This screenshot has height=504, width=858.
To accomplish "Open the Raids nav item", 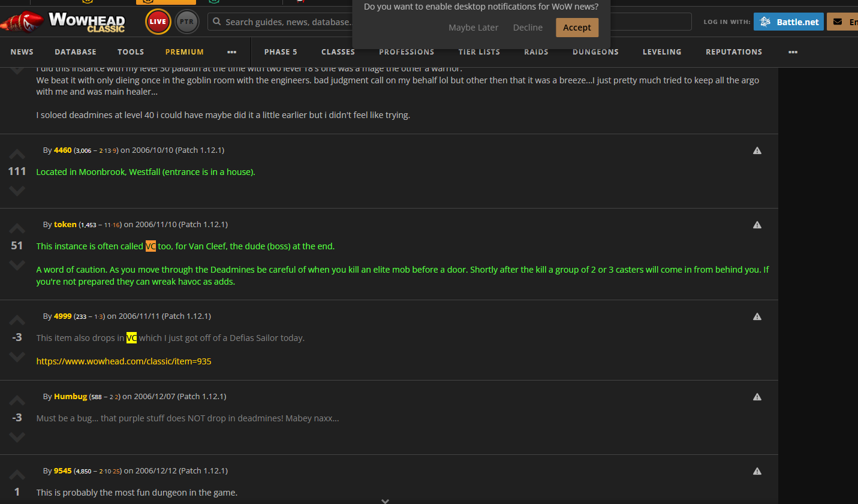I will [536, 52].
